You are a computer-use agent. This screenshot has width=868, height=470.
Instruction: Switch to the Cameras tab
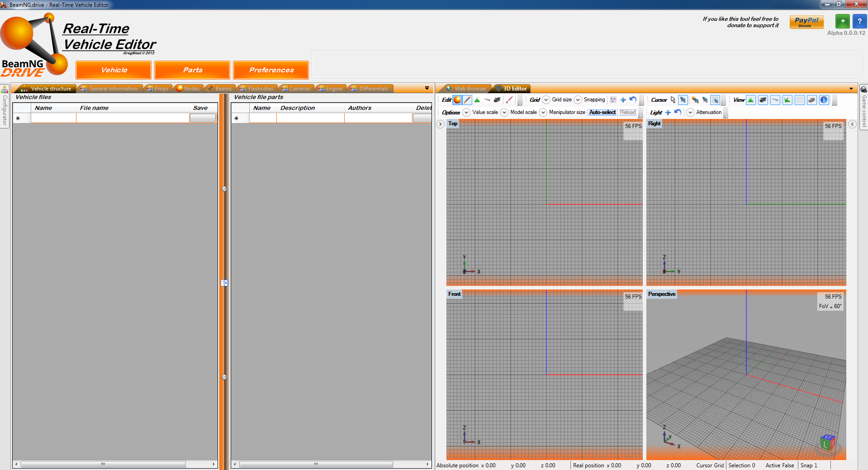click(x=296, y=89)
